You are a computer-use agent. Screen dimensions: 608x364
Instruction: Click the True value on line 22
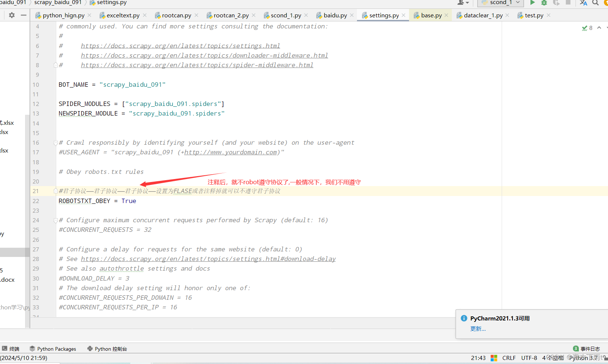[129, 201]
